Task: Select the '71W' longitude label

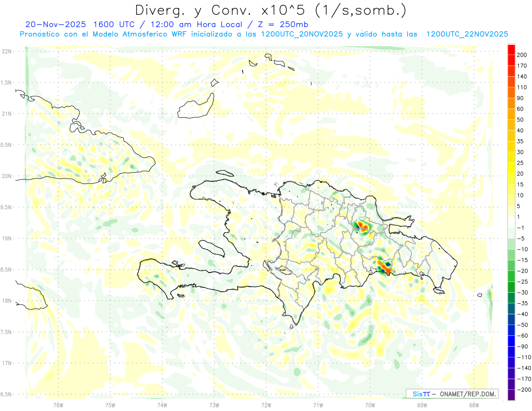Action: [x=318, y=405]
